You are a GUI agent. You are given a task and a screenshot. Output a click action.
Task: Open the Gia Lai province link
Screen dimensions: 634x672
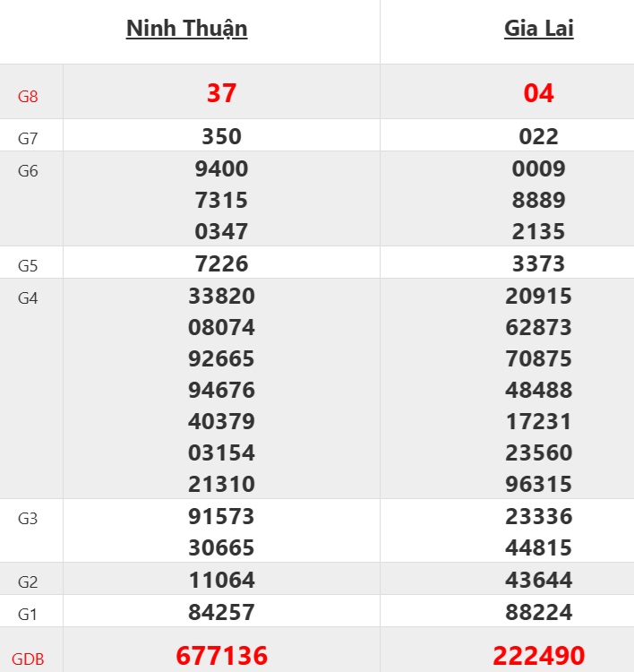tap(538, 29)
